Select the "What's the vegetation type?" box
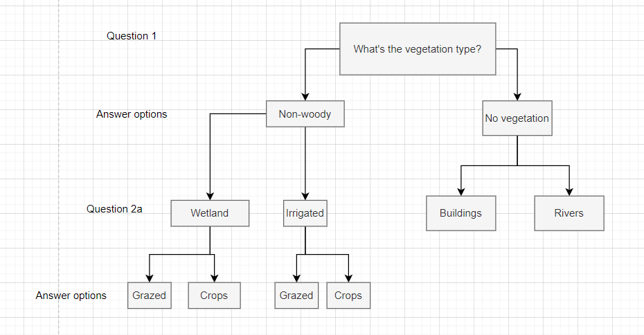The image size is (644, 335). click(x=418, y=49)
